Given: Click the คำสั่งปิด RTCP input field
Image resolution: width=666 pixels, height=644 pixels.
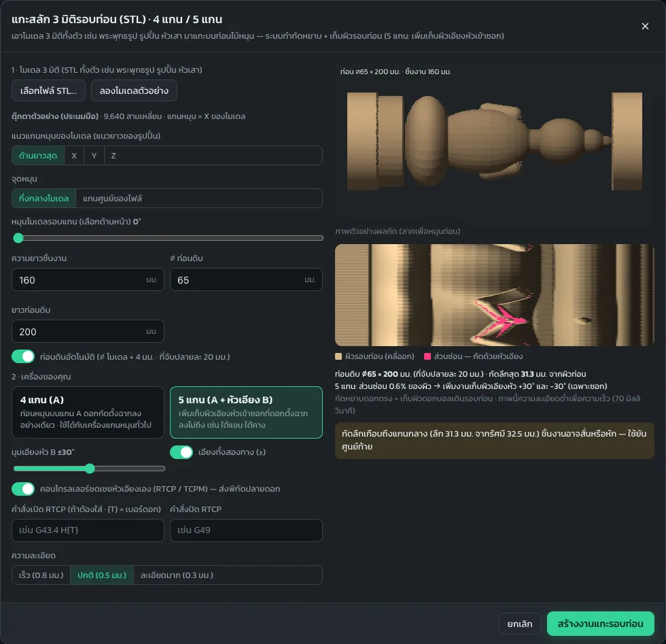Looking at the screenshot, I should click(246, 530).
